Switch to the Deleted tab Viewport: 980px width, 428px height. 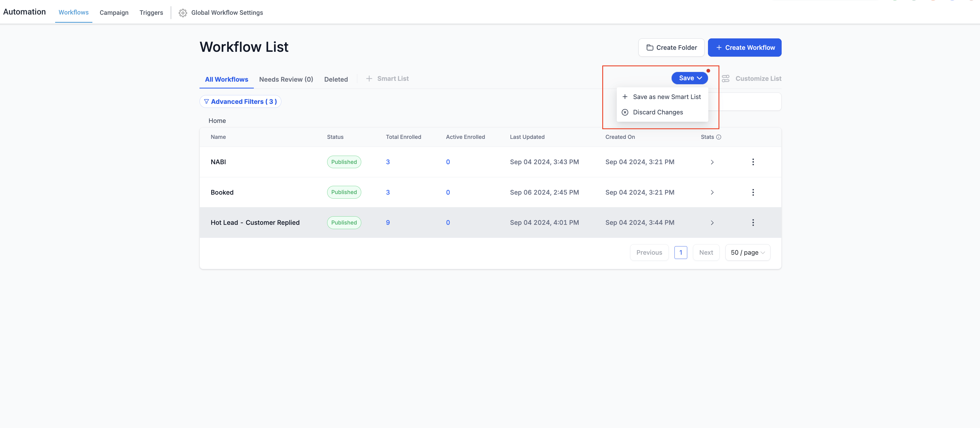coord(336,79)
